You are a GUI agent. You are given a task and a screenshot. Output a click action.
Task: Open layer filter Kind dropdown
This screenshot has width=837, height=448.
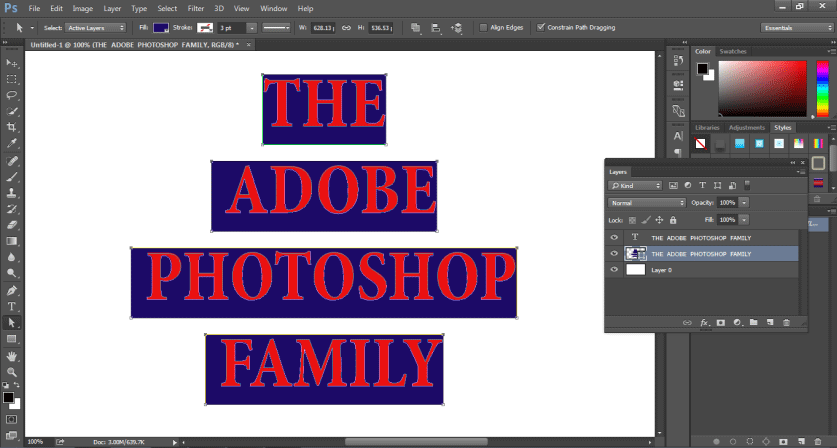click(x=635, y=186)
